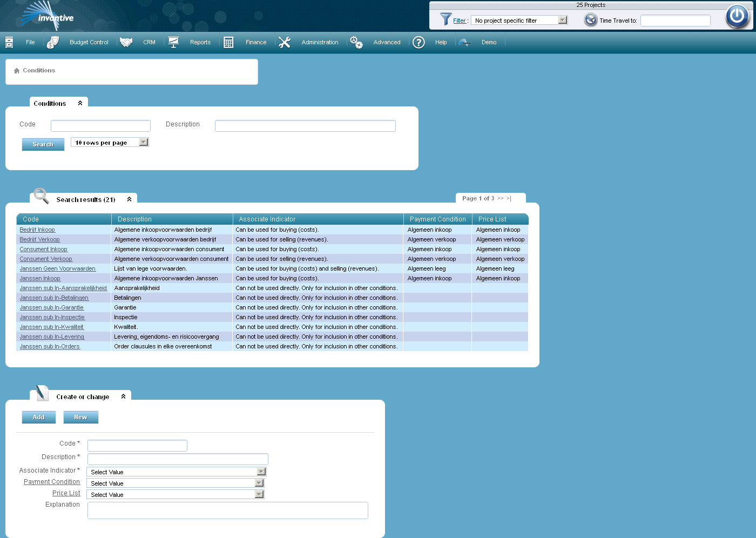The image size is (756, 538).
Task: Click the Administration tools icon
Action: click(285, 42)
